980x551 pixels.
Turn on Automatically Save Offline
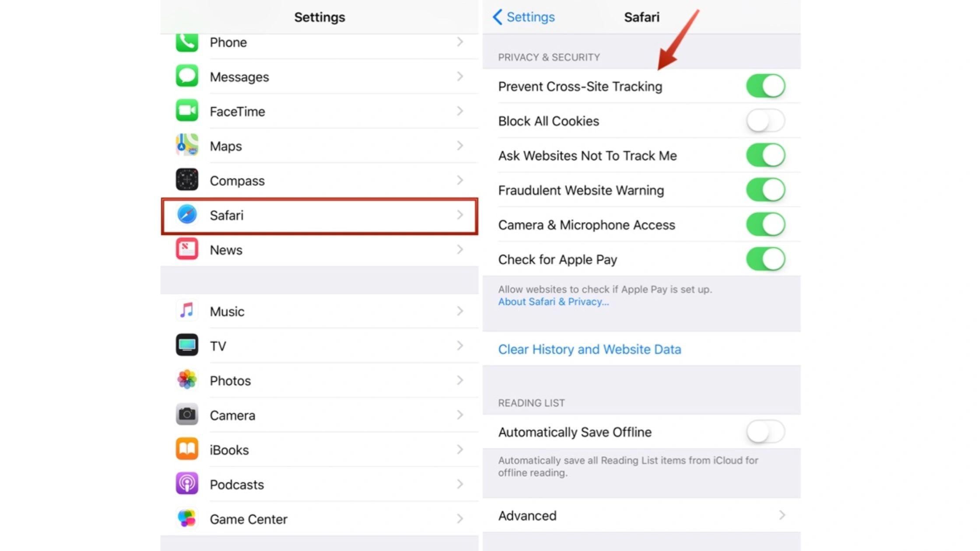(x=765, y=432)
